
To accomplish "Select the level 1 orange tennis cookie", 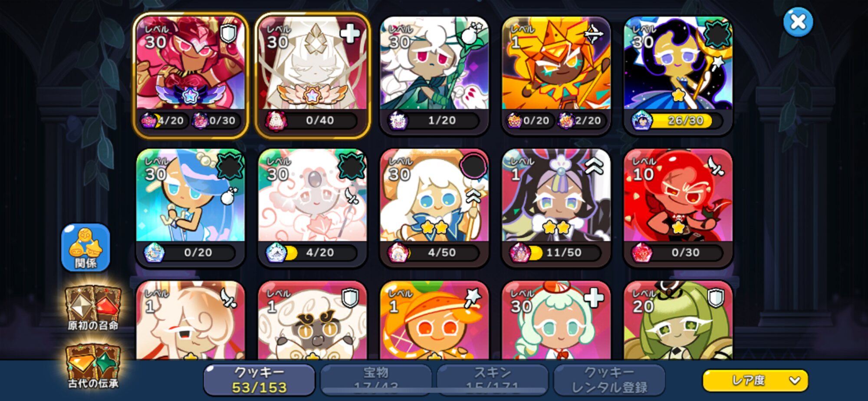I will [x=434, y=320].
